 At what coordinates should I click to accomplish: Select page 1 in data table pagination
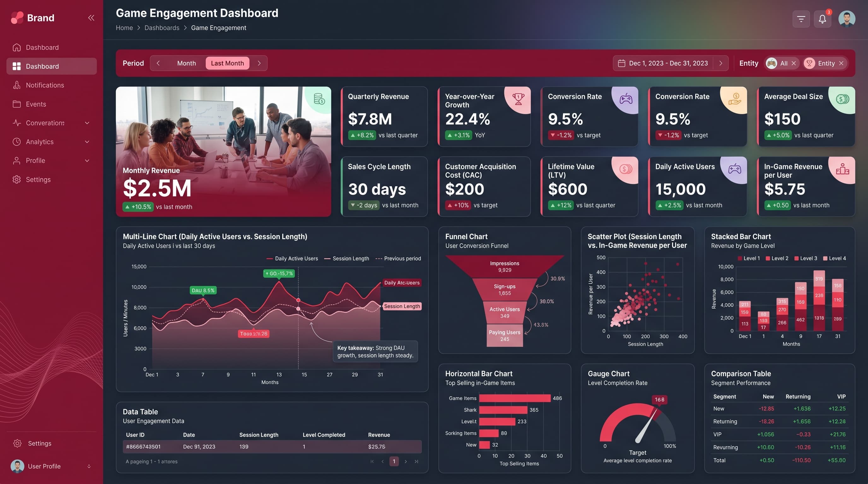pos(394,461)
